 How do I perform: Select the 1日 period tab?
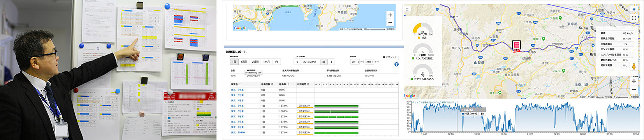[234, 62]
